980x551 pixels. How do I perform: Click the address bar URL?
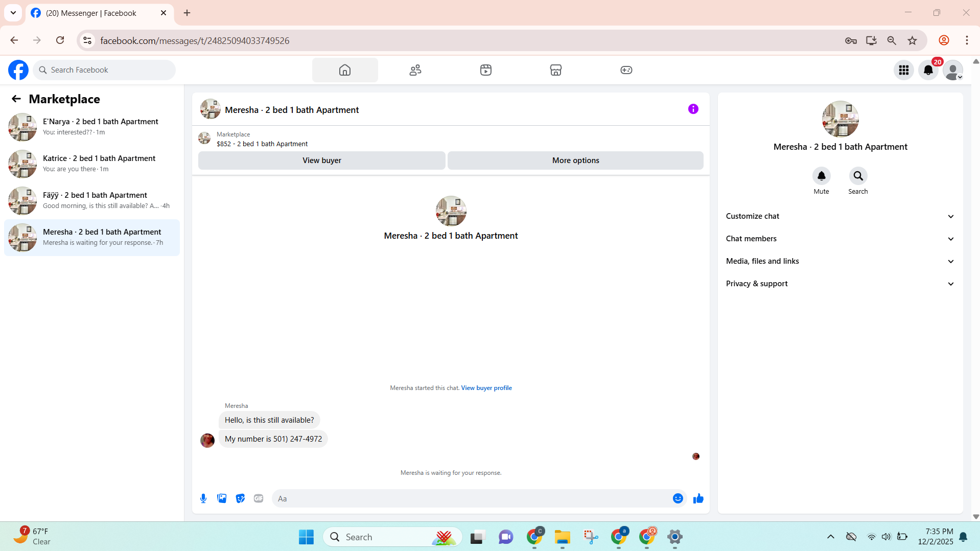pyautogui.click(x=195, y=40)
